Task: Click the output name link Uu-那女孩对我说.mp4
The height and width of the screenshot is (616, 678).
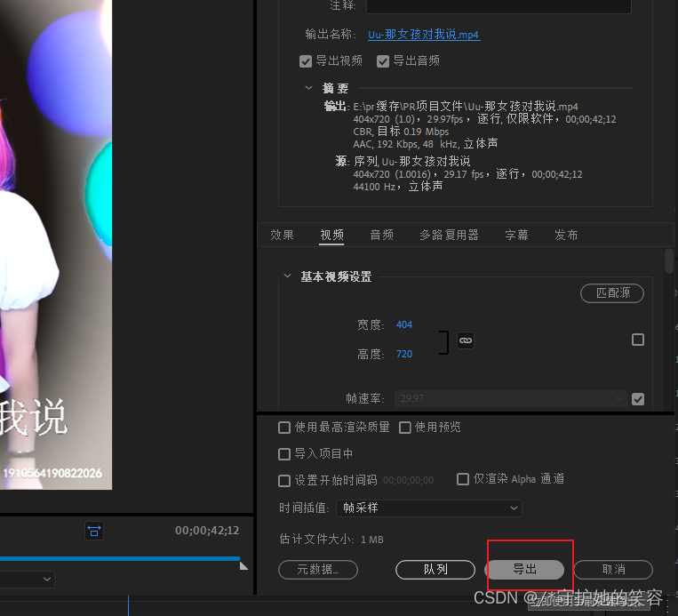Action: [423, 34]
